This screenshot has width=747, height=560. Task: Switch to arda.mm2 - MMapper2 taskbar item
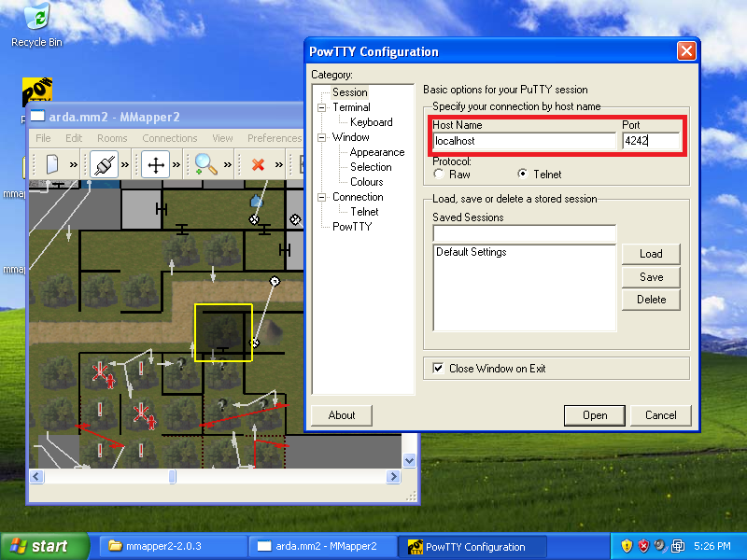[322, 546]
